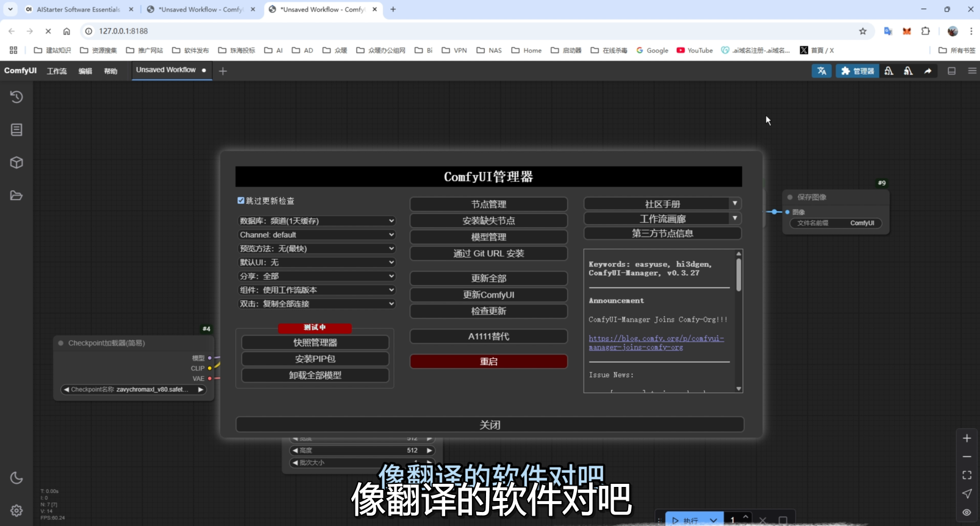Viewport: 980px width, 526px height.
Task: Open the 默认UI dropdown
Action: [x=317, y=262]
